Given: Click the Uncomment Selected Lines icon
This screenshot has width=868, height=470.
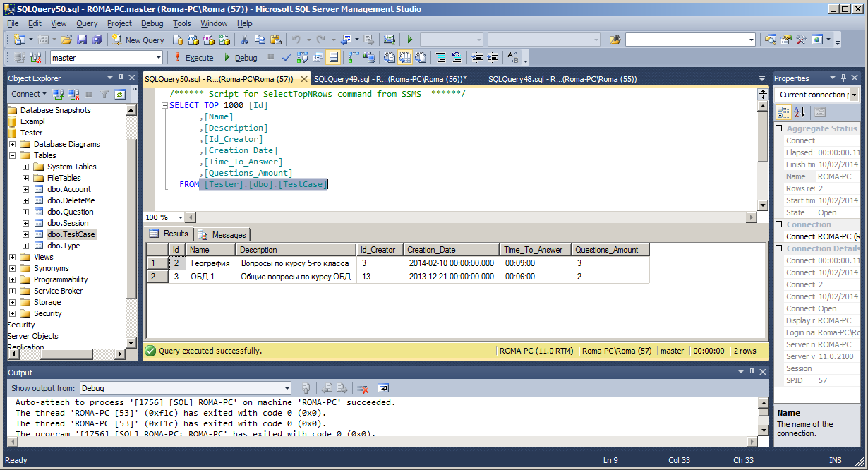Looking at the screenshot, I should tap(457, 58).
